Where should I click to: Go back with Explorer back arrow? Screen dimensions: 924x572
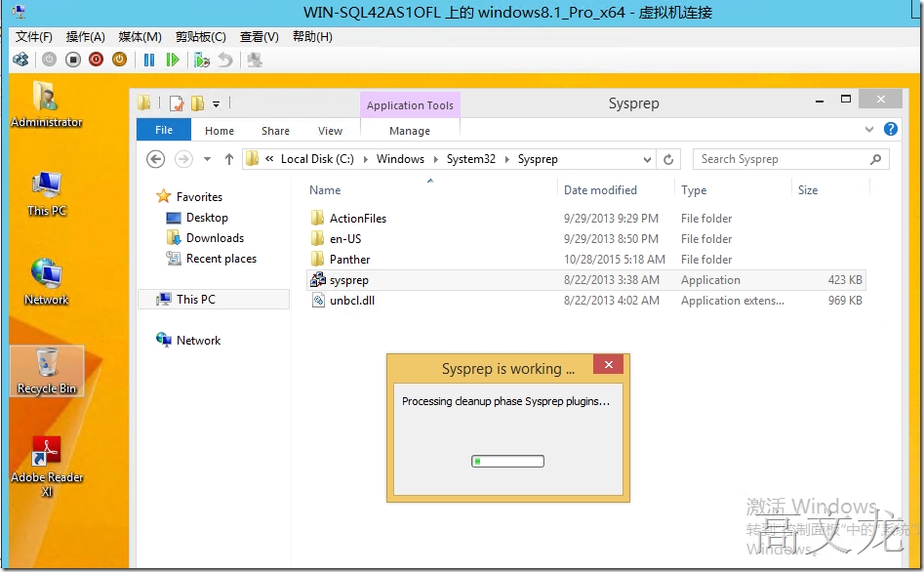tap(155, 159)
